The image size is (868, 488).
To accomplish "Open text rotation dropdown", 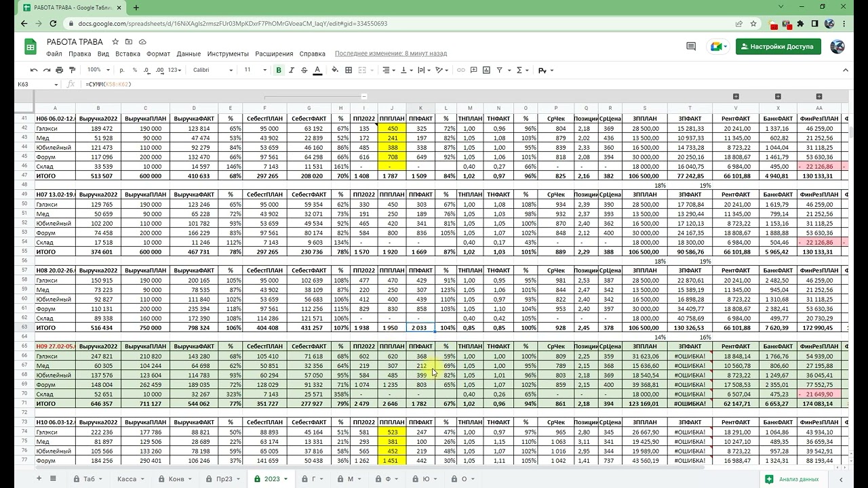I will [x=442, y=70].
